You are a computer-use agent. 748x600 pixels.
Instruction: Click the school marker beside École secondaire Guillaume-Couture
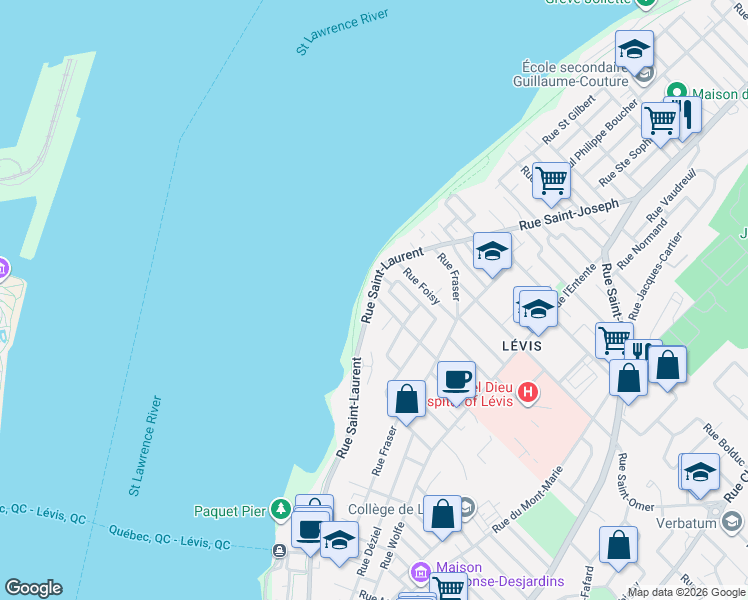tap(634, 52)
